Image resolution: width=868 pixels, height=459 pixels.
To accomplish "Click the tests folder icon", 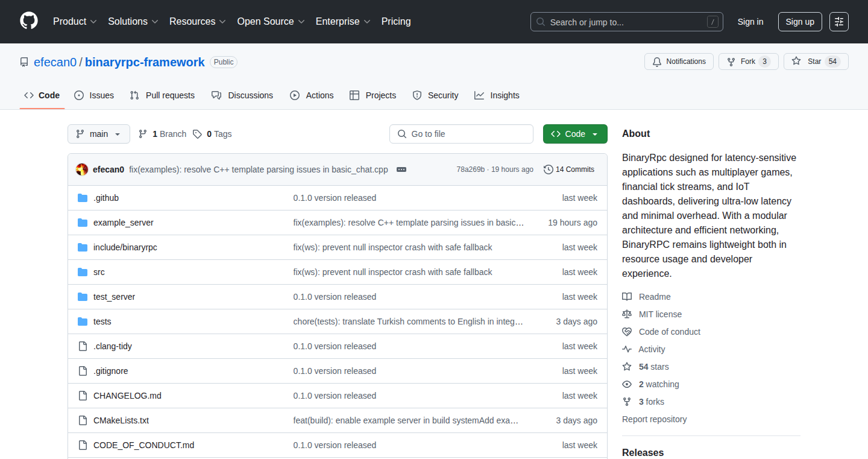I will [x=83, y=321].
